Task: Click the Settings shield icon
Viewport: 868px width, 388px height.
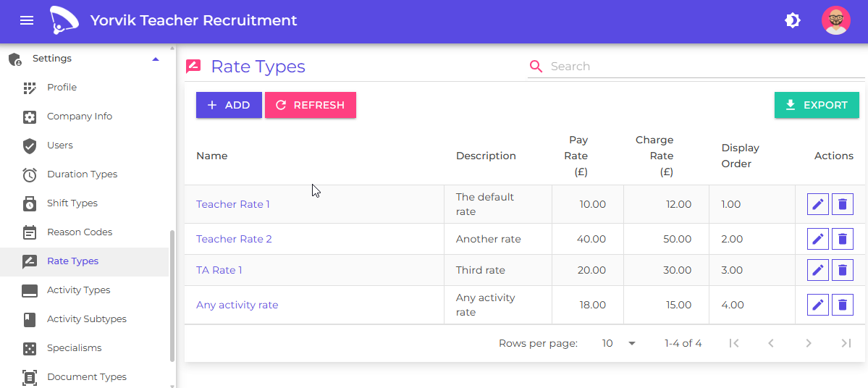Action: [15, 59]
